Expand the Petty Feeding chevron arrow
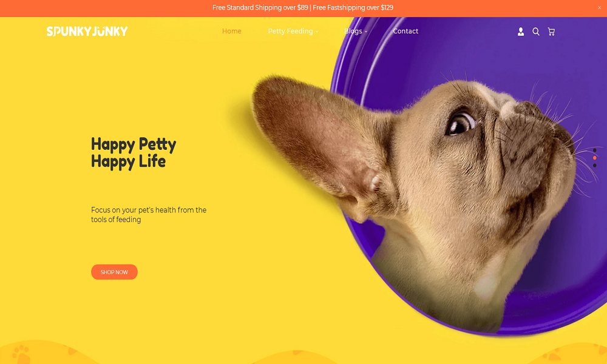 click(317, 32)
